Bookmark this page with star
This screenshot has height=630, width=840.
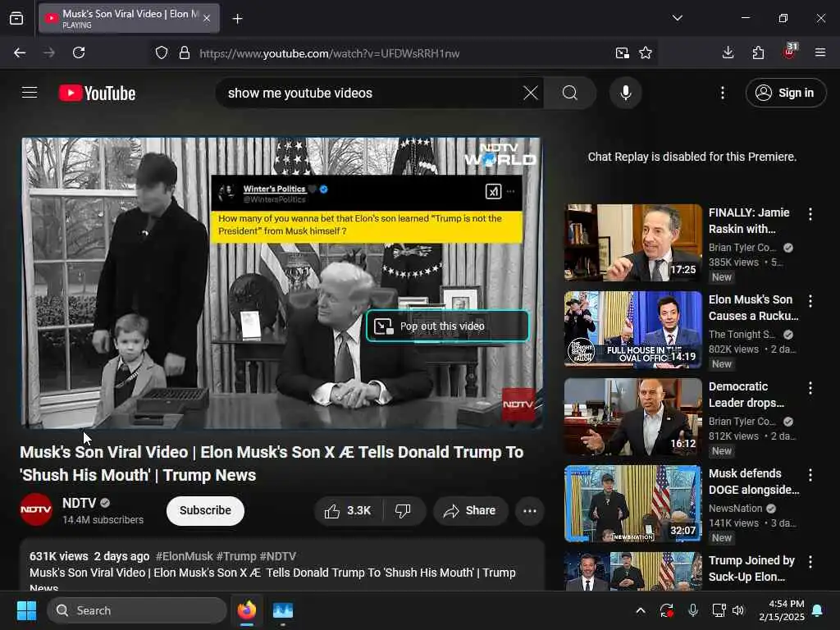646,53
